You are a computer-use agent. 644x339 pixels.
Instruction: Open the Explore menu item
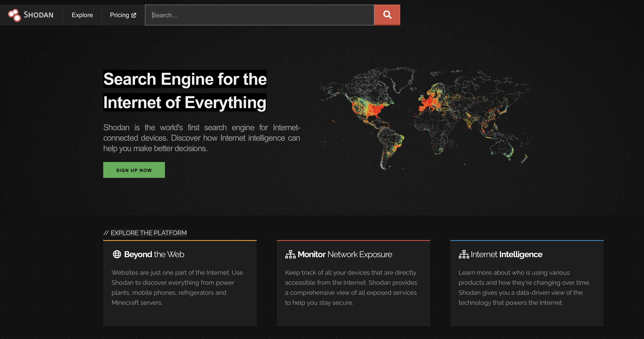click(x=82, y=15)
